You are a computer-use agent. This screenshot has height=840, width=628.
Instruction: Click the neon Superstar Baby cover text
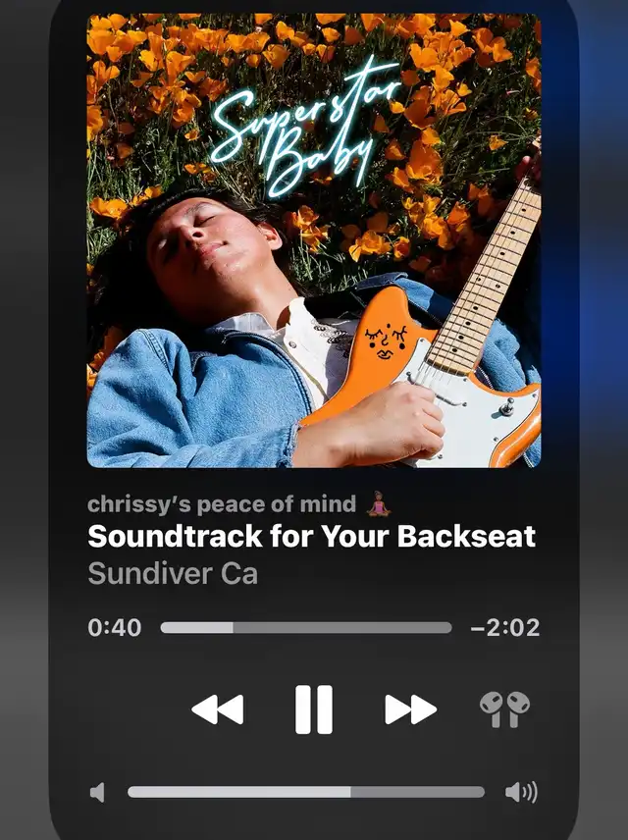click(305, 126)
